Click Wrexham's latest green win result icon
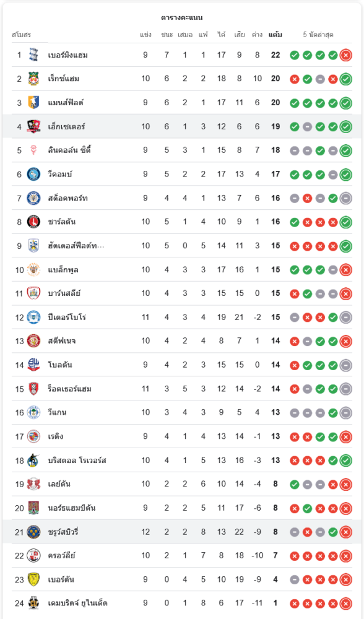Image resolution: width=364 pixels, height=619 pixels. 346,79
